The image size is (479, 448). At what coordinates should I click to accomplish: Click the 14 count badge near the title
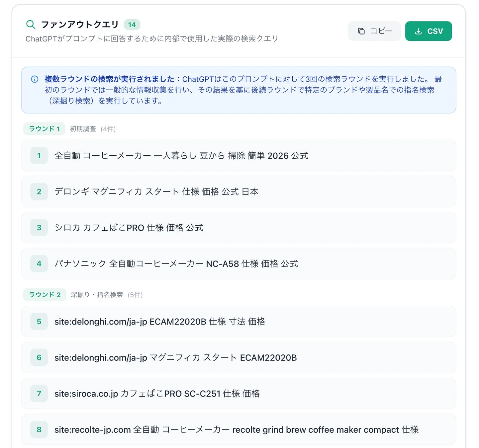click(132, 24)
